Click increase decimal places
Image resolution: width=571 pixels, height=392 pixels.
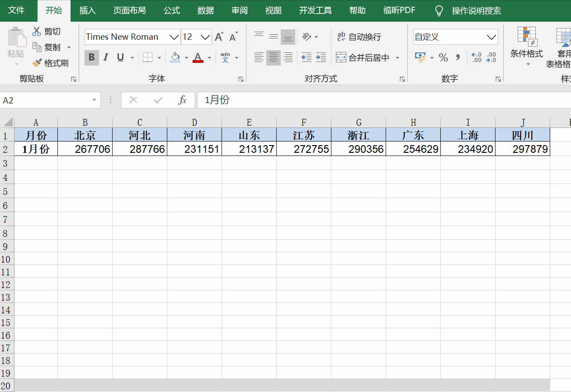pyautogui.click(x=477, y=57)
